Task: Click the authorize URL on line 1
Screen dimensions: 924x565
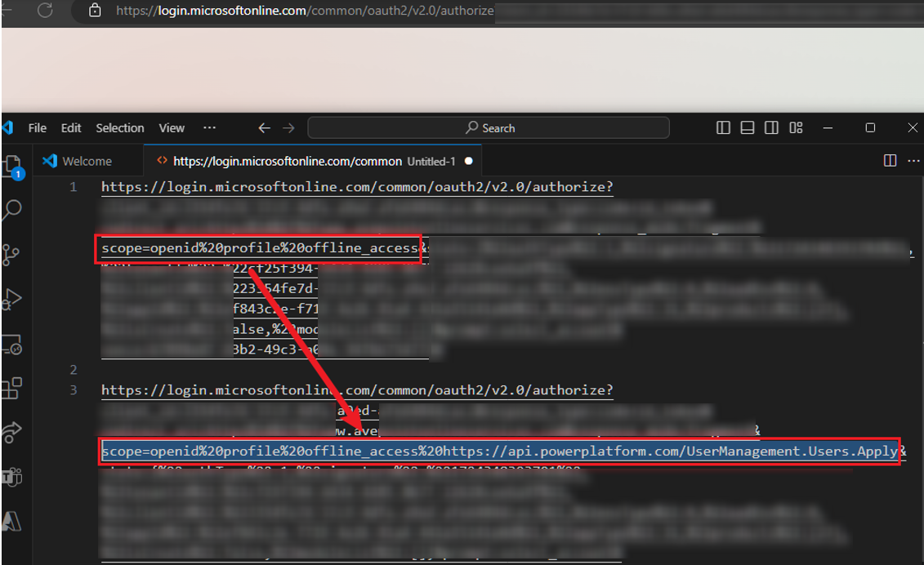Action: tap(356, 186)
